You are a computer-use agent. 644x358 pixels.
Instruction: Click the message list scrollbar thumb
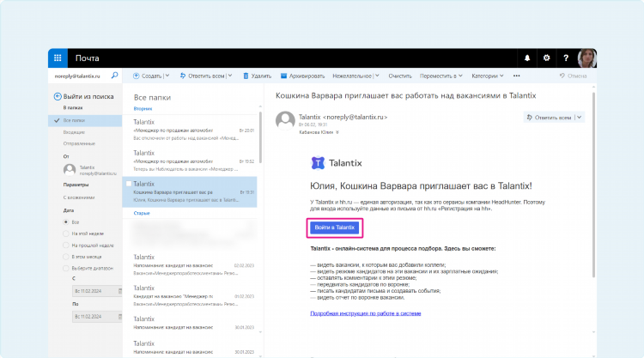point(260,137)
